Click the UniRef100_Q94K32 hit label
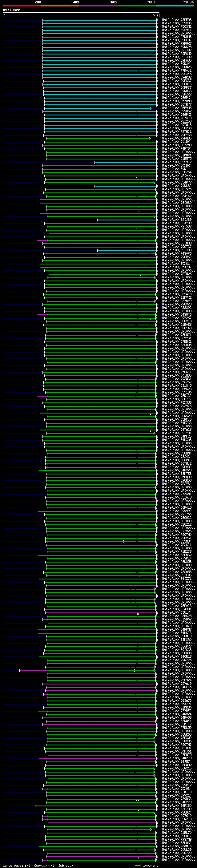This screenshot has width=197, height=868. 176,78
